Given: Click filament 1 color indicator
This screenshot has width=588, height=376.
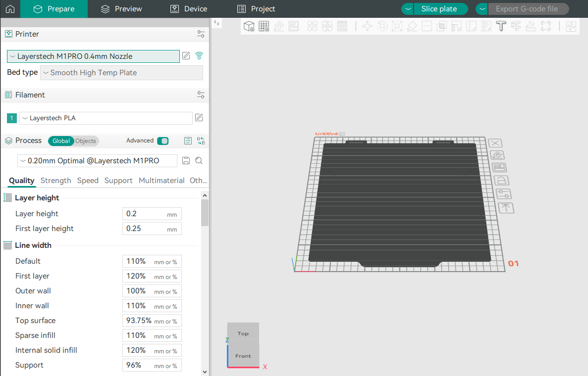Looking at the screenshot, I should coord(11,118).
